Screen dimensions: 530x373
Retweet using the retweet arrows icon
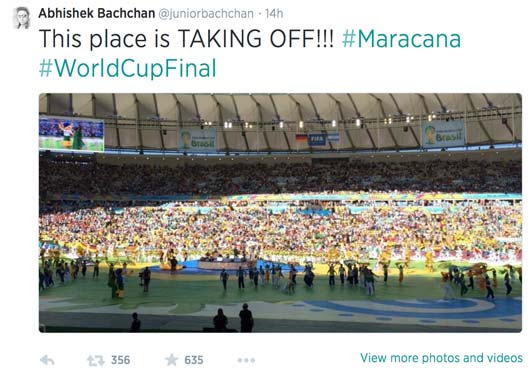tap(96, 360)
